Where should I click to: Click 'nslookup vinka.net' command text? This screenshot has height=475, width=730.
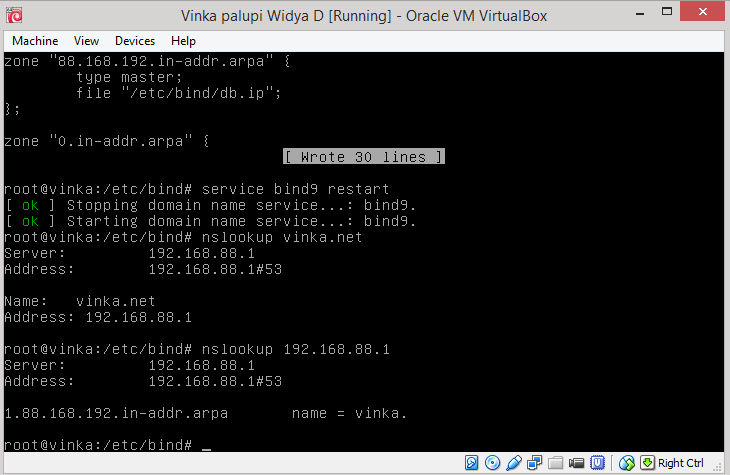(x=282, y=237)
